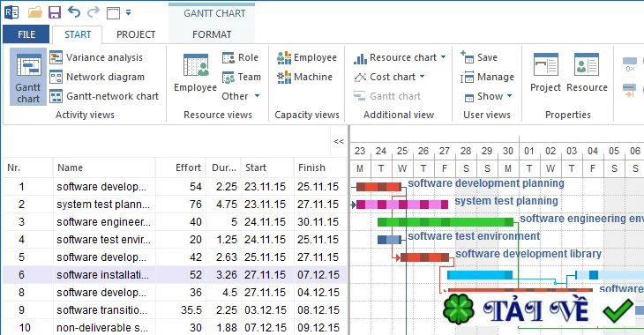Screen dimensions: 644x335
Task: Click the application logo icon
Action: (x=11, y=12)
